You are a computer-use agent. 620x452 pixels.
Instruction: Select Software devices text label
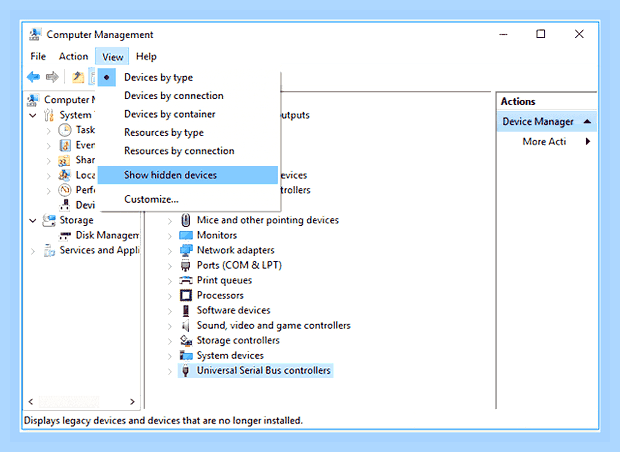click(233, 310)
